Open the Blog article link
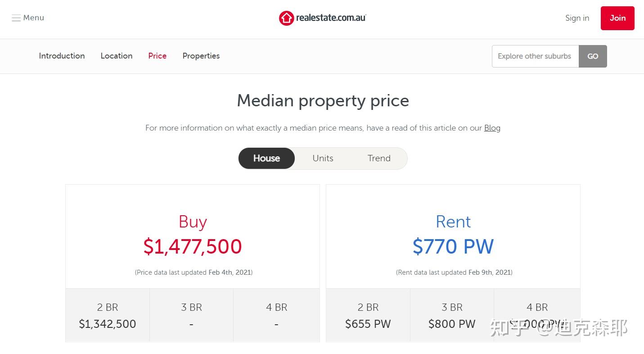The width and height of the screenshot is (644, 354). [492, 128]
